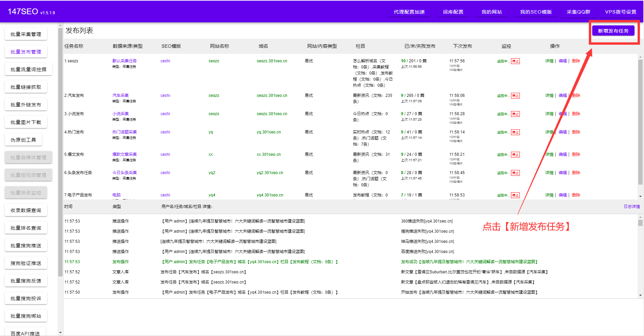
Task: Click 删除 for task 6.头条发布任务
Action: click(x=576, y=173)
